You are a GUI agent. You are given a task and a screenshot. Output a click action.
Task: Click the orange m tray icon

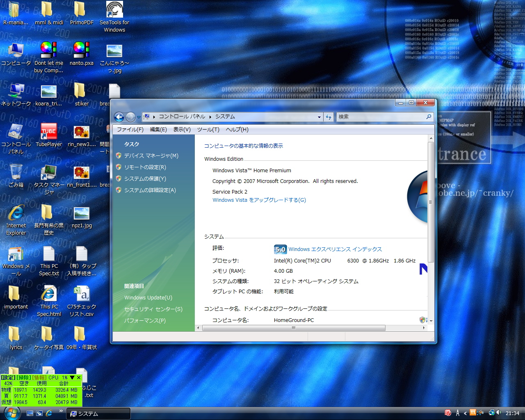(473, 413)
